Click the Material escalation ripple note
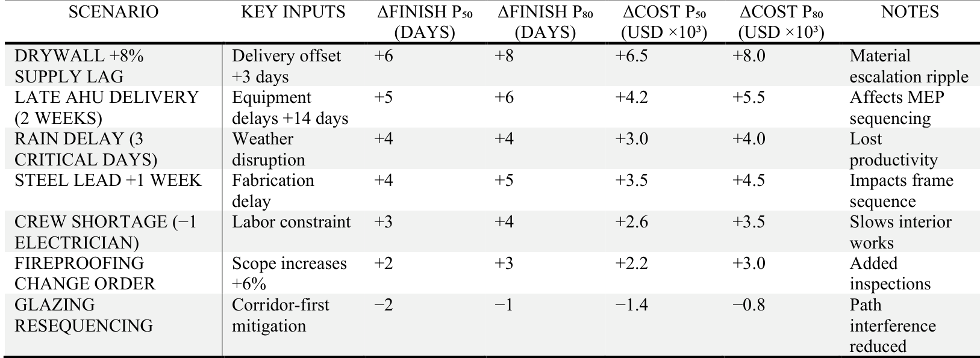The image size is (980, 358). pos(908,66)
